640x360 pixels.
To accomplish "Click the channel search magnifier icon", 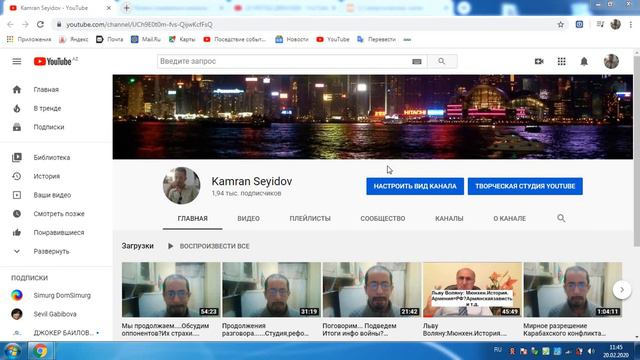I will tap(561, 218).
